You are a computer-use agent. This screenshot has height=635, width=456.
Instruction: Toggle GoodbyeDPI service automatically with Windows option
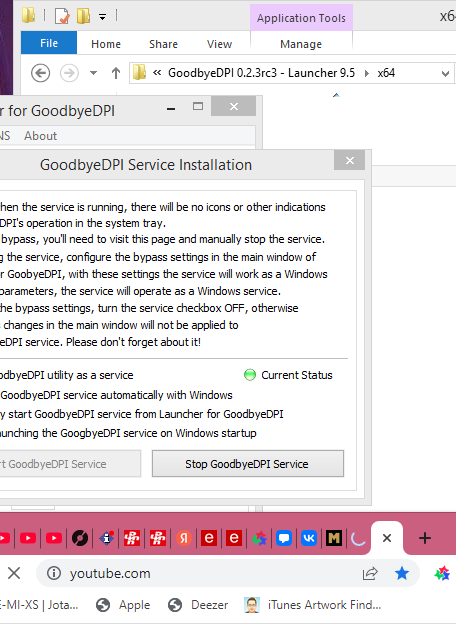pyautogui.click(x=116, y=395)
